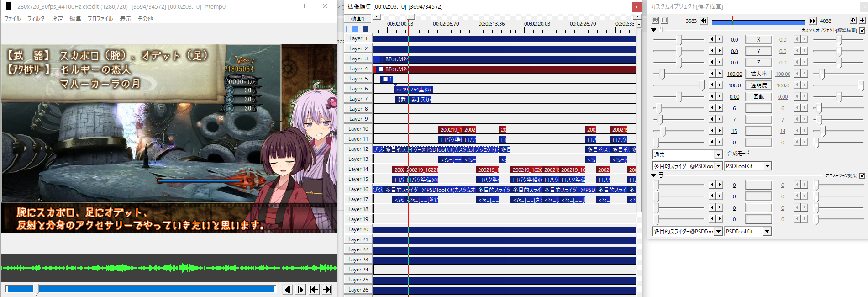Click the mouse icon in カスタムオブジェクト section header

click(x=661, y=30)
